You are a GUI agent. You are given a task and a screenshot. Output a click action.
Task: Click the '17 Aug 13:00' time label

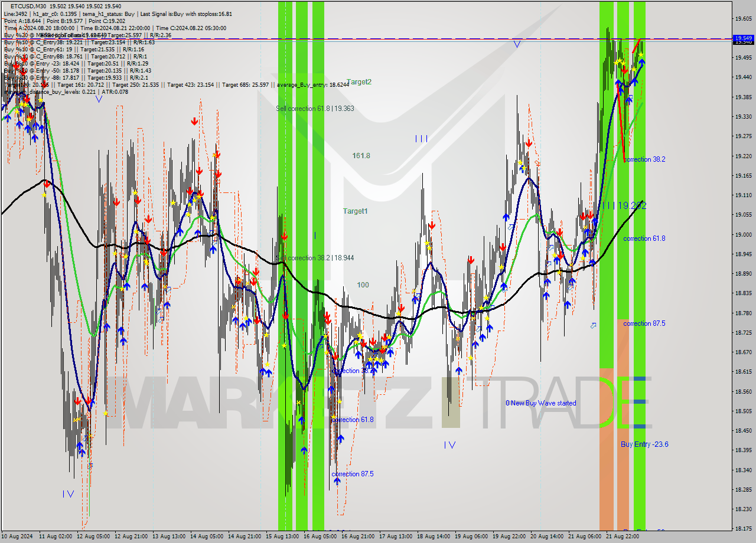[x=396, y=537]
